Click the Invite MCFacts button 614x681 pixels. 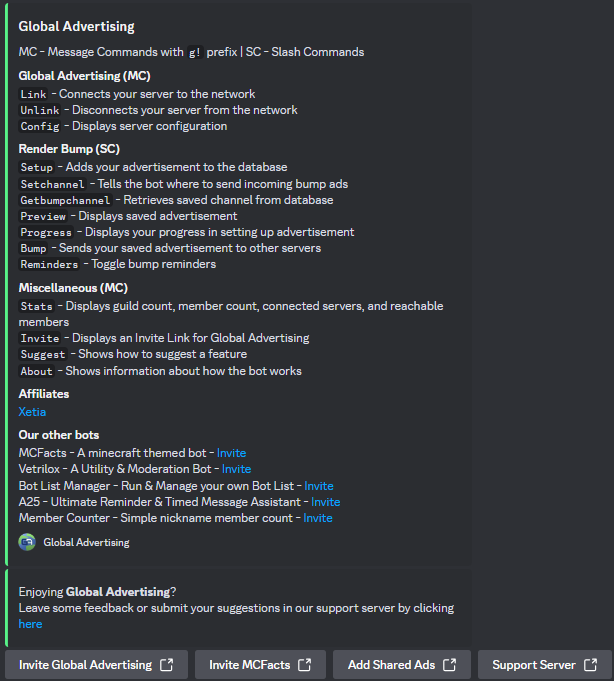[x=261, y=664]
